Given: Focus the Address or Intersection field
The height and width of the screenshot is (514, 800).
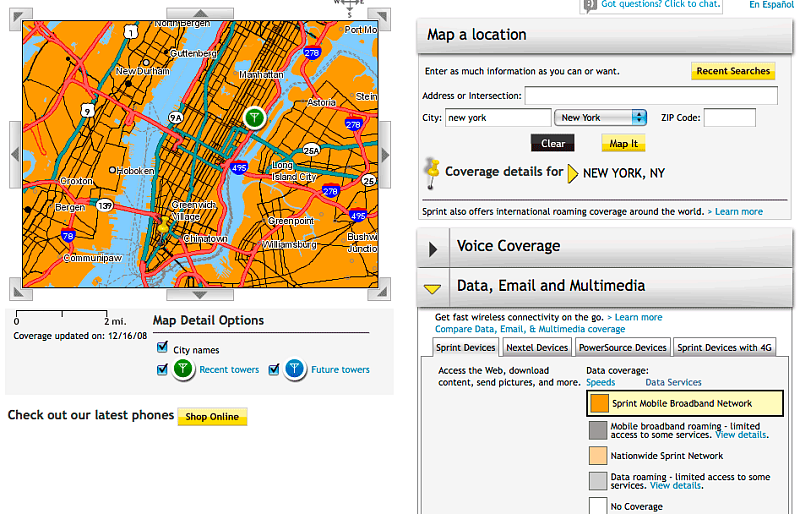Looking at the screenshot, I should [652, 95].
